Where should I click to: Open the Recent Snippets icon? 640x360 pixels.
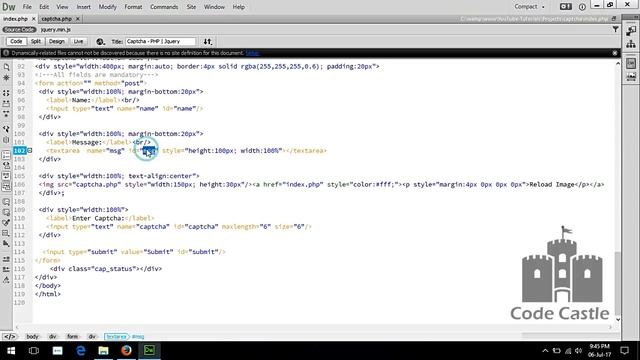6,233
